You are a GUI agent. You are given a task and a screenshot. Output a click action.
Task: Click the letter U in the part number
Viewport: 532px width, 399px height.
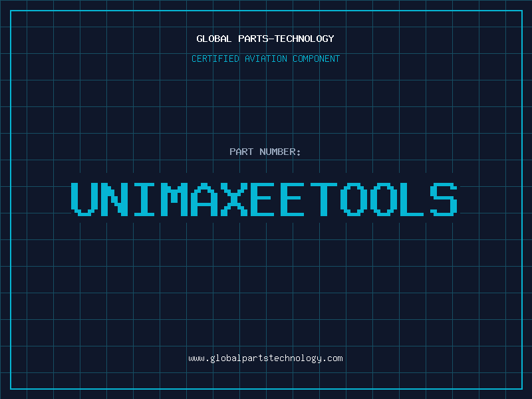84,199
